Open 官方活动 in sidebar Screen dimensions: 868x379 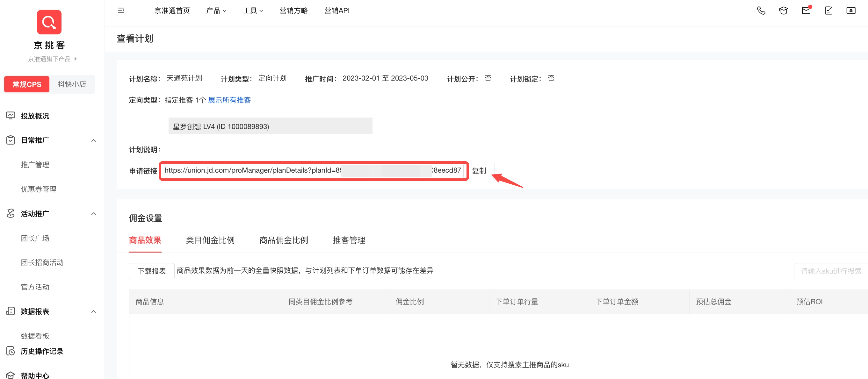[35, 287]
